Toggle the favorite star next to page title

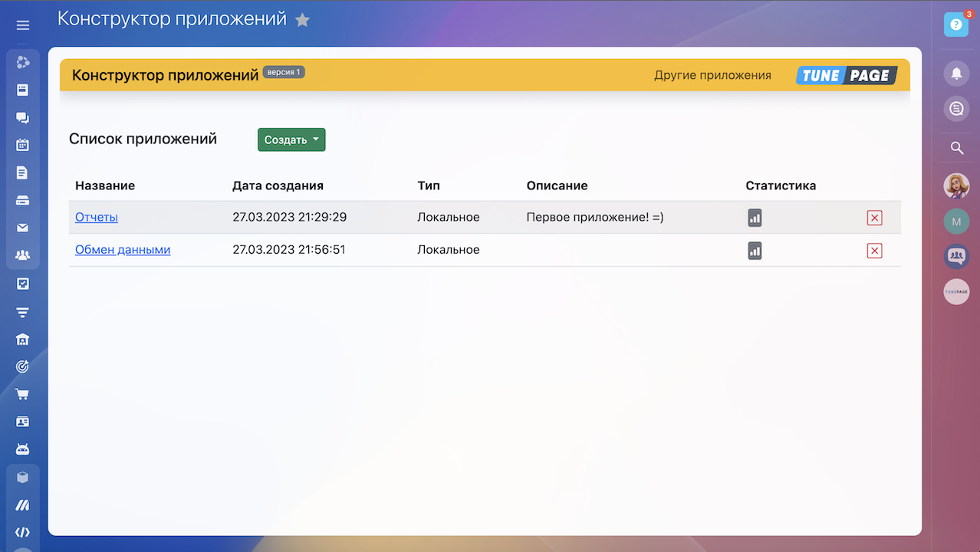[x=303, y=20]
